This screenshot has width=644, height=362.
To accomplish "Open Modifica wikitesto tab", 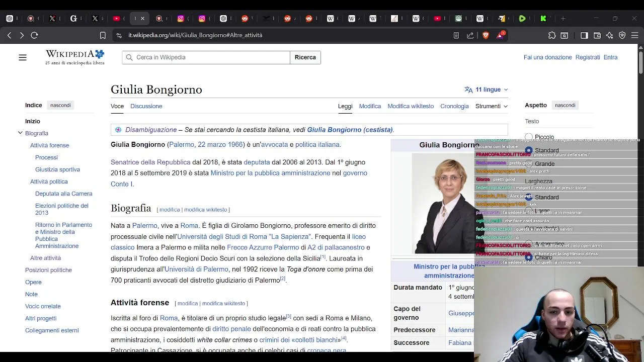I will [411, 106].
